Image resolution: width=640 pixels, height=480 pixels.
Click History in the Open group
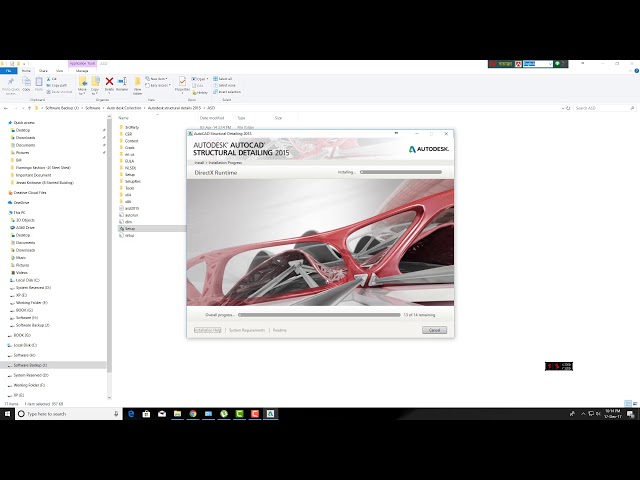[200, 93]
